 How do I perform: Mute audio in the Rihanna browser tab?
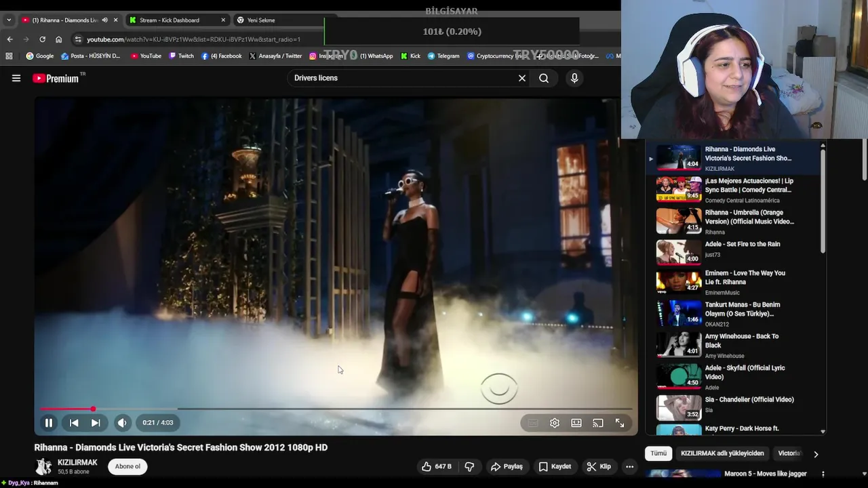point(104,20)
